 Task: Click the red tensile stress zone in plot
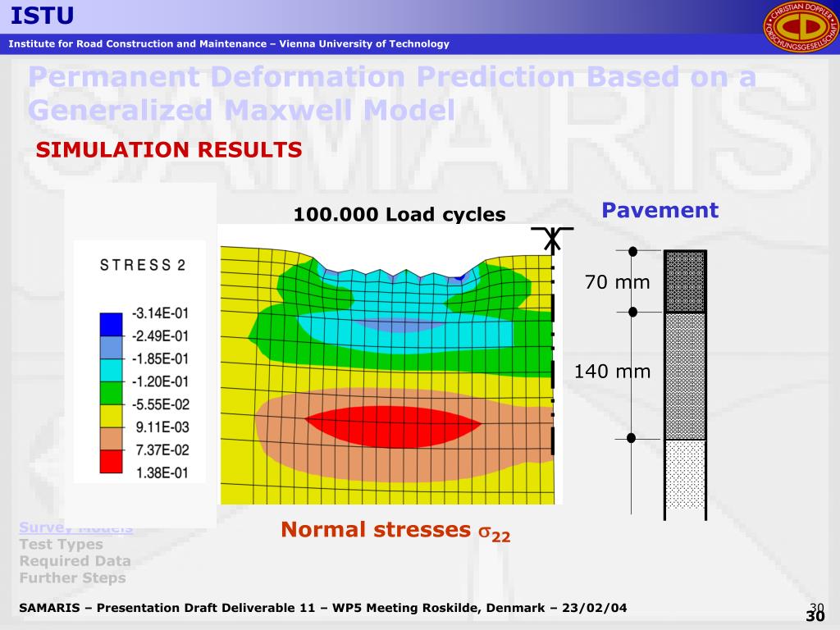coord(393,426)
